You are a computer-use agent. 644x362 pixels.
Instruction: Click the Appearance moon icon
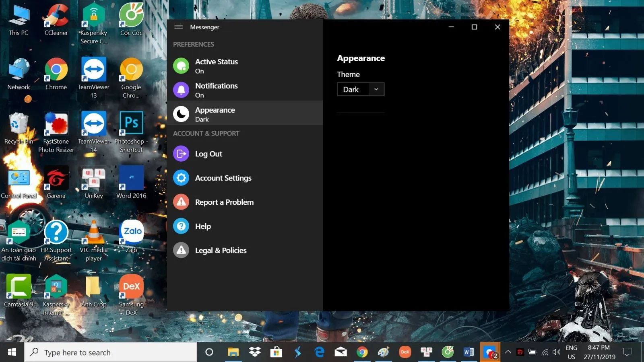click(x=181, y=114)
